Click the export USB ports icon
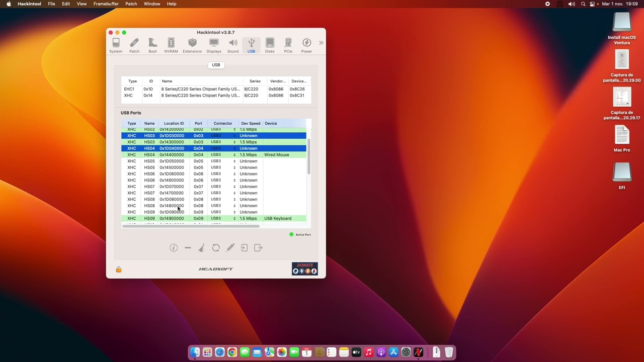This screenshot has height=362, width=644. (x=258, y=247)
